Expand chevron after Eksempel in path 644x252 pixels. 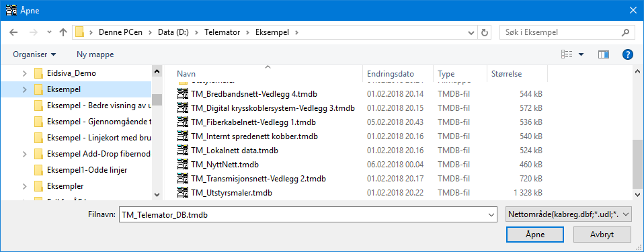pos(297,32)
